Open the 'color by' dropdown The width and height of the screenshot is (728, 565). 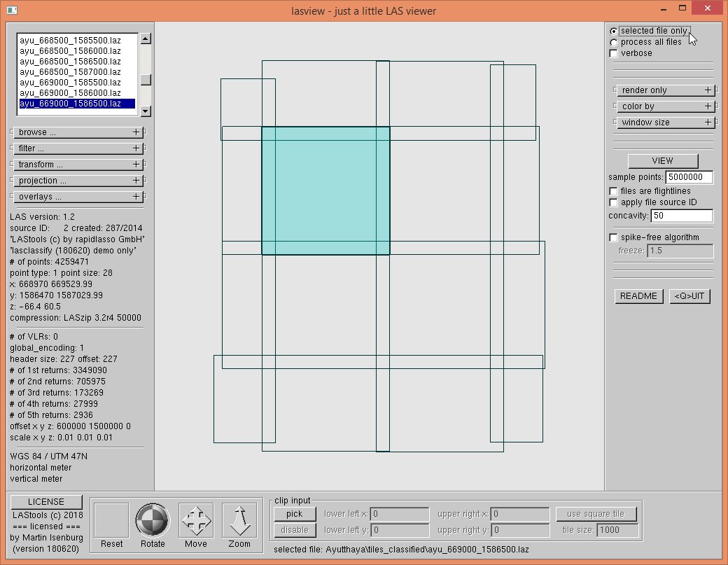(x=664, y=106)
